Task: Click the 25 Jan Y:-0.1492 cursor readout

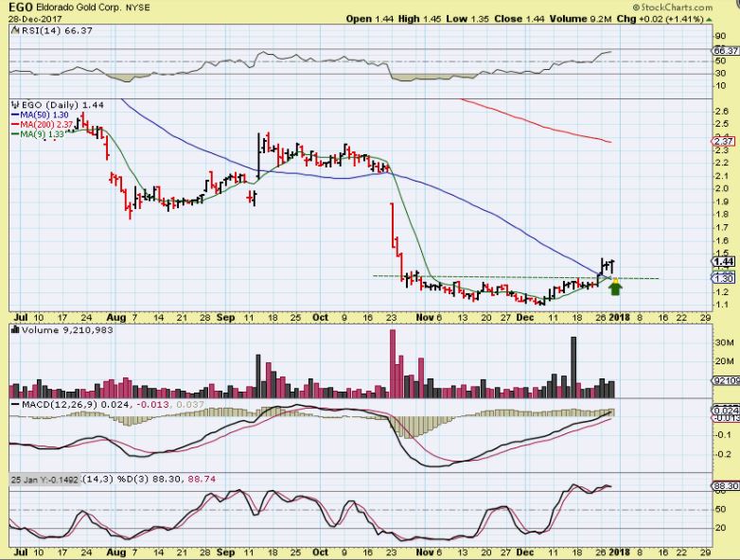Action: (44, 480)
